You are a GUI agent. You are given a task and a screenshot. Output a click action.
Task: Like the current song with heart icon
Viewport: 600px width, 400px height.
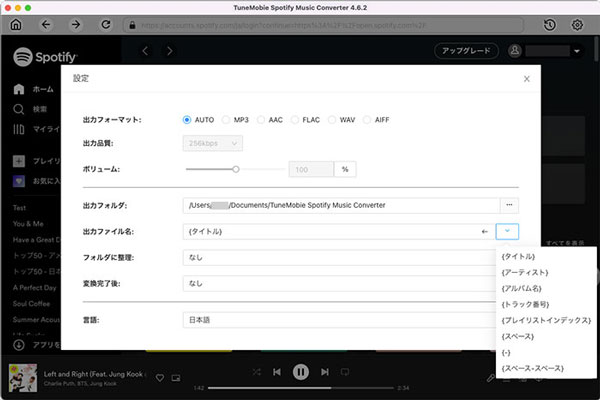click(160, 378)
